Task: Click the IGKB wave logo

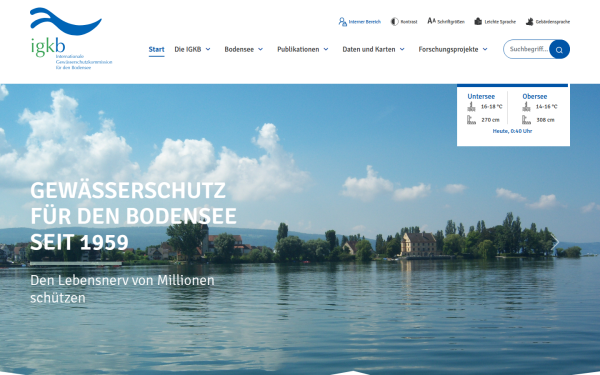Action: (66, 21)
